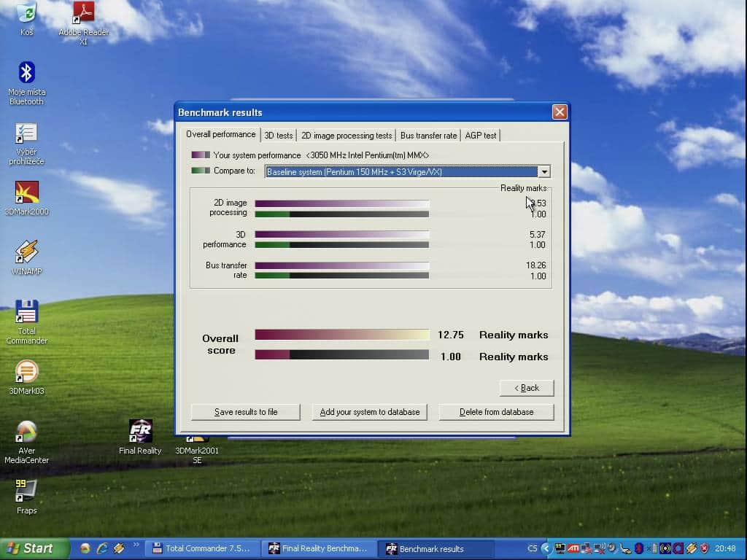Open the Start menu
This screenshot has width=747, height=560.
point(34,548)
